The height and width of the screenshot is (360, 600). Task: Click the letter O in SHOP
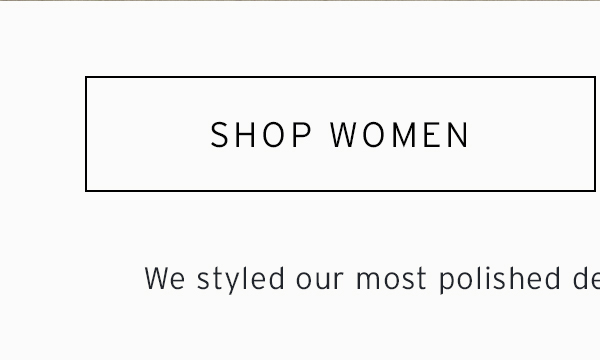273,135
